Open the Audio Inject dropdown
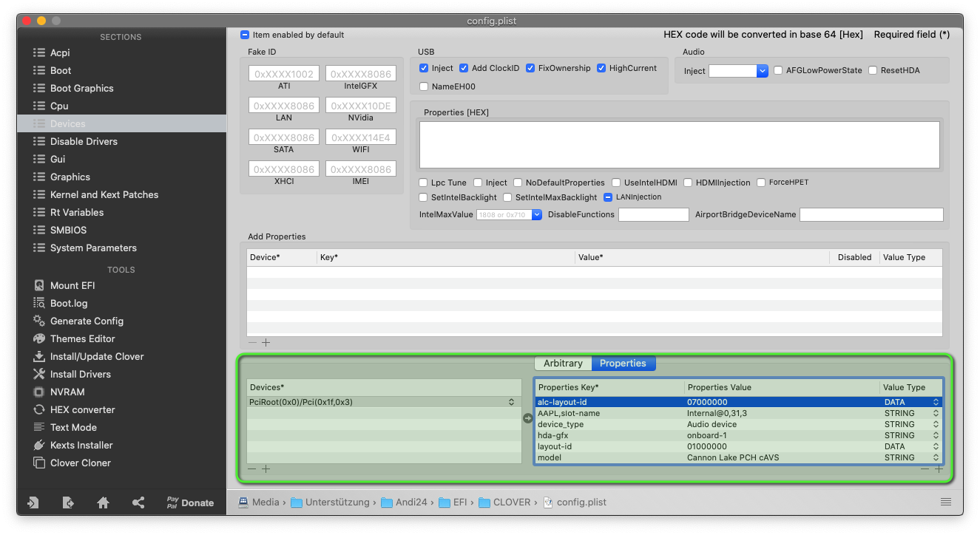The height and width of the screenshot is (535, 980). [763, 71]
